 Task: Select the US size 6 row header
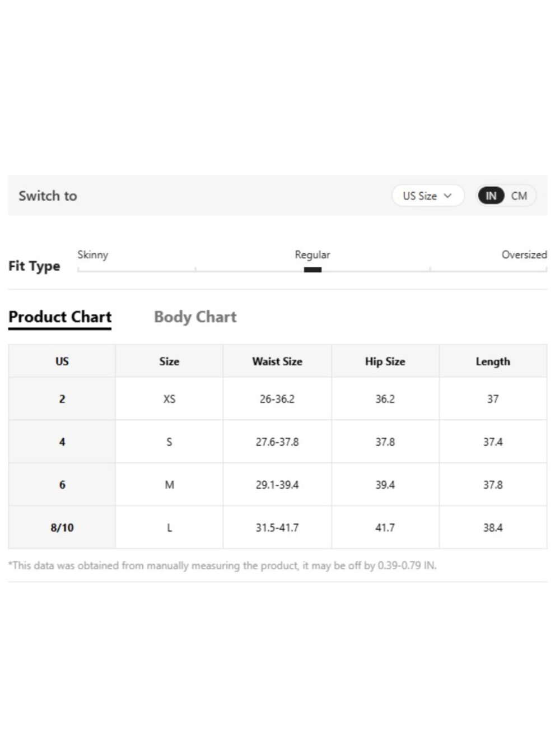(x=62, y=484)
